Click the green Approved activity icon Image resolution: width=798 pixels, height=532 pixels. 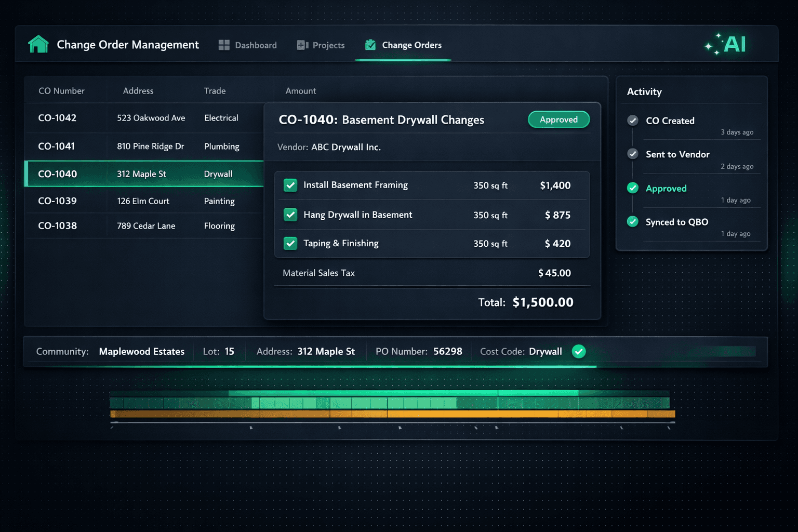point(633,188)
